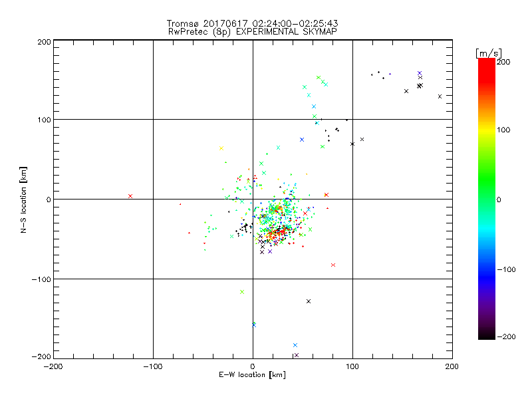Select the blue x marker near the bottom axis
This screenshot has width=532, height=399.
(295, 345)
